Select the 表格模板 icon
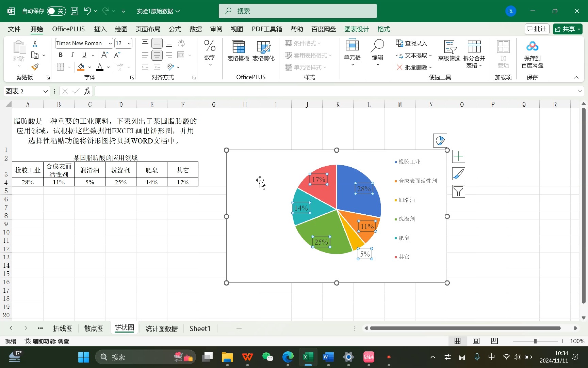The height and width of the screenshot is (368, 588). [x=238, y=51]
